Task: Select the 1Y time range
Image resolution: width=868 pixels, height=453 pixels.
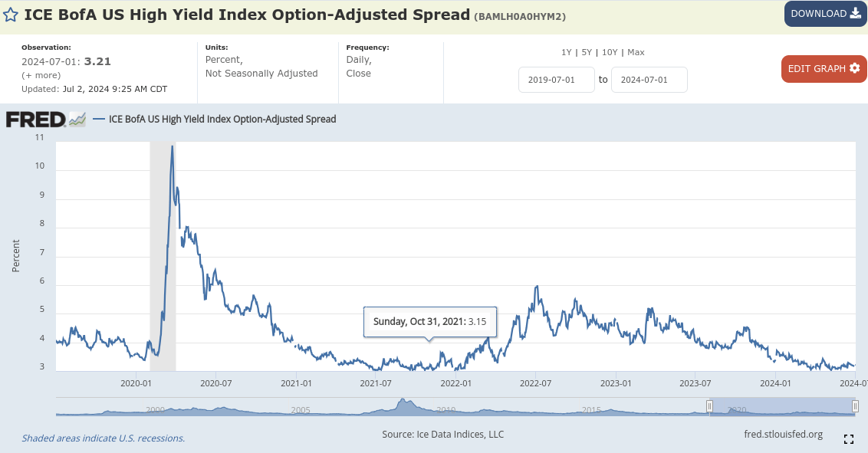Action: tap(565, 51)
